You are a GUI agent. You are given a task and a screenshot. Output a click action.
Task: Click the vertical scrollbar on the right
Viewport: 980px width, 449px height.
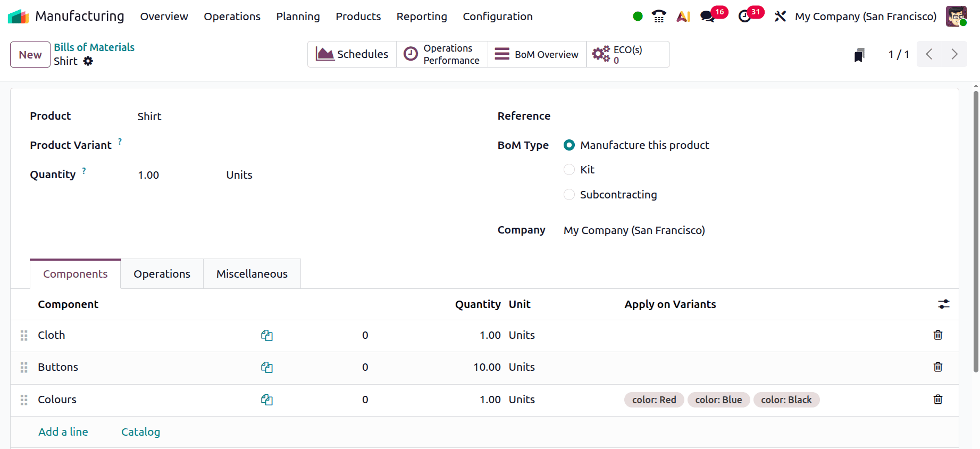tap(976, 231)
